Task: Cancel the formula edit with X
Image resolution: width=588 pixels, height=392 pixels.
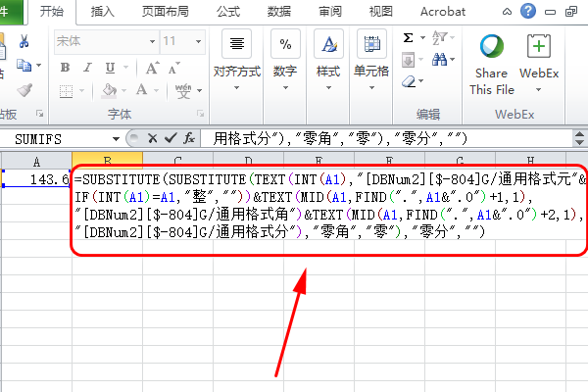Action: click(x=152, y=138)
